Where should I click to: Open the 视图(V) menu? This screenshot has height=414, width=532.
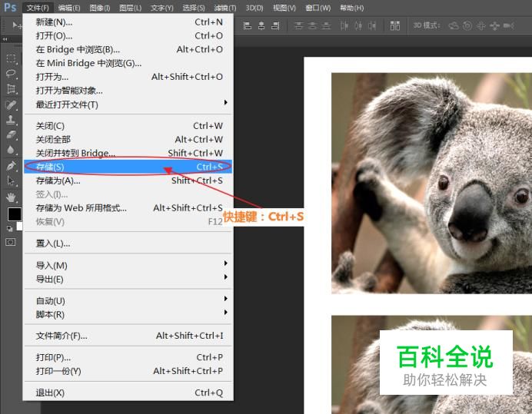coord(284,8)
